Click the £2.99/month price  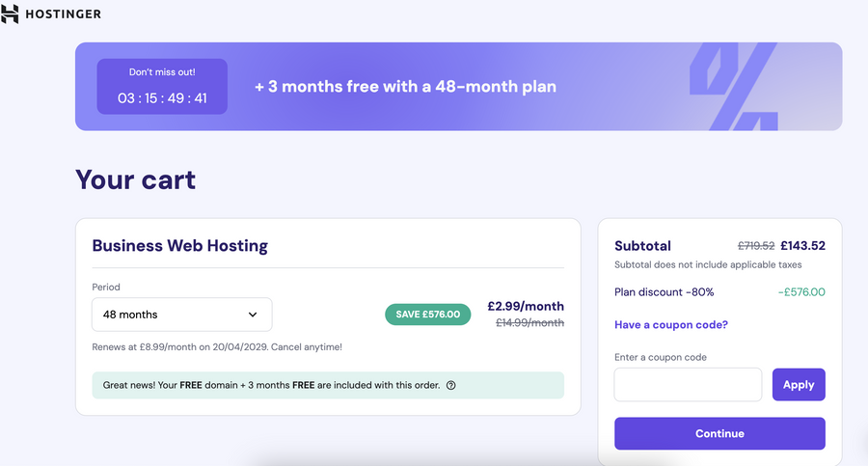pyautogui.click(x=526, y=306)
